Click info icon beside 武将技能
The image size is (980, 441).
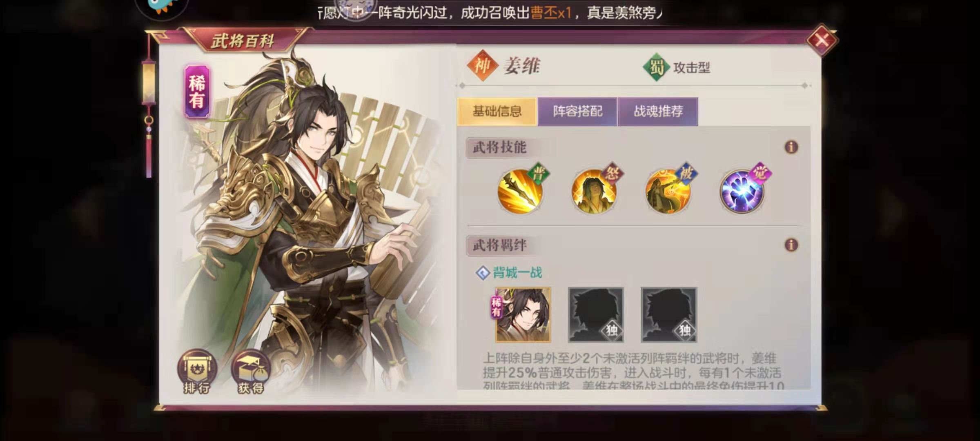coord(791,147)
